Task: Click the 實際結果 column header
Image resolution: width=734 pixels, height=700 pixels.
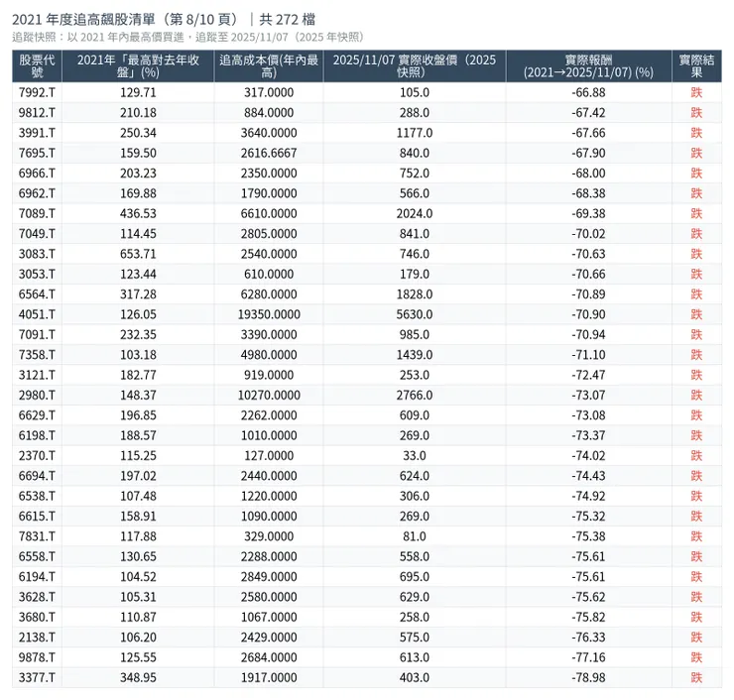Action: (x=696, y=66)
